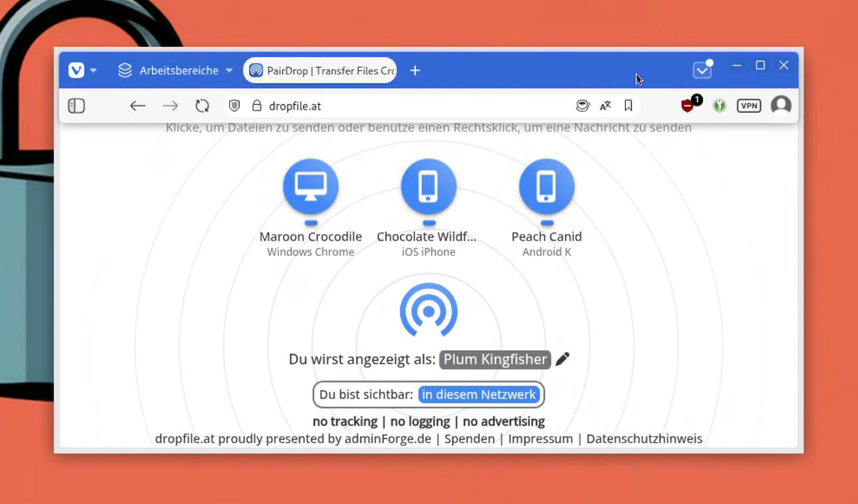
Task: Expand the arrow next to Vivaldi logo
Action: click(x=93, y=70)
